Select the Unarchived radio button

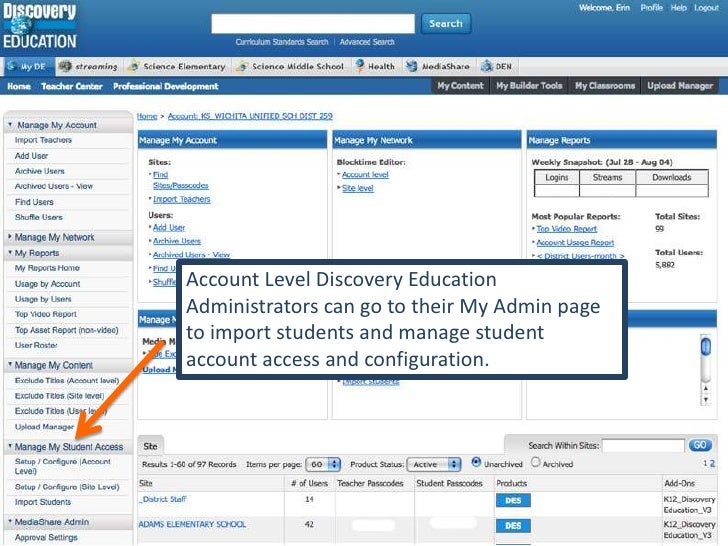coord(476,462)
